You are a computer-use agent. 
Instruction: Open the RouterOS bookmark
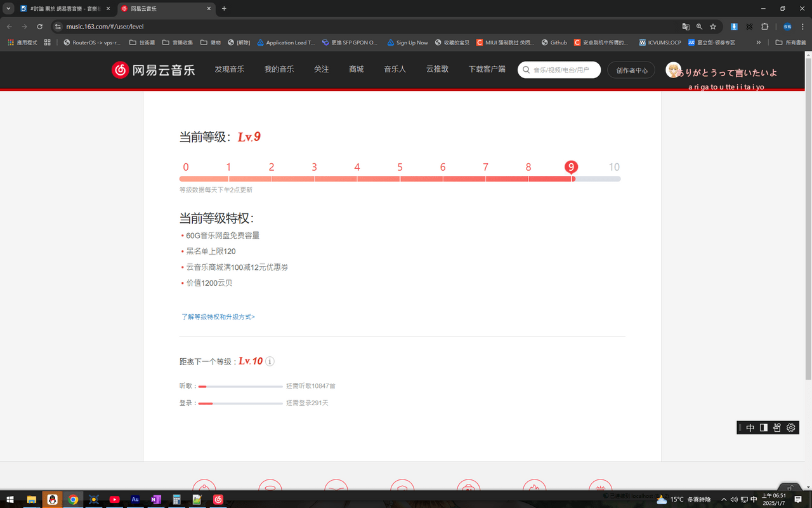92,43
